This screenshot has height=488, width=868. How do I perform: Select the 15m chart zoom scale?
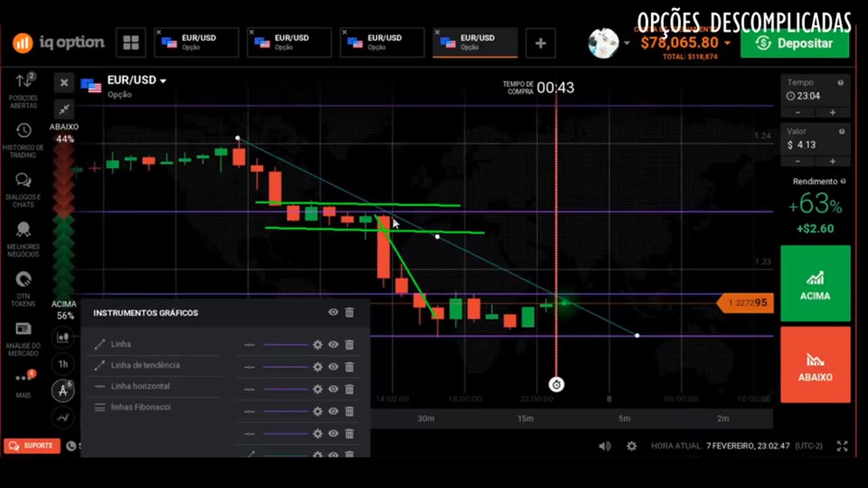(x=526, y=418)
